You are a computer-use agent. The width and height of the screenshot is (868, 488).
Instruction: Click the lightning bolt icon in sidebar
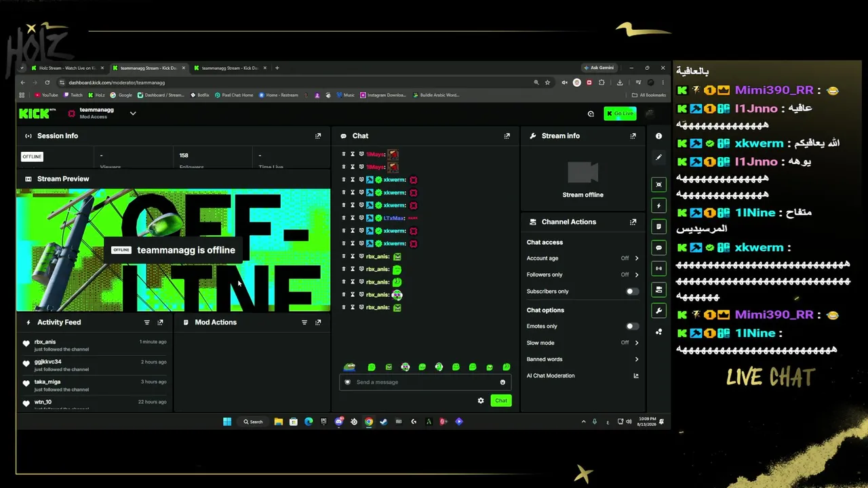(658, 205)
